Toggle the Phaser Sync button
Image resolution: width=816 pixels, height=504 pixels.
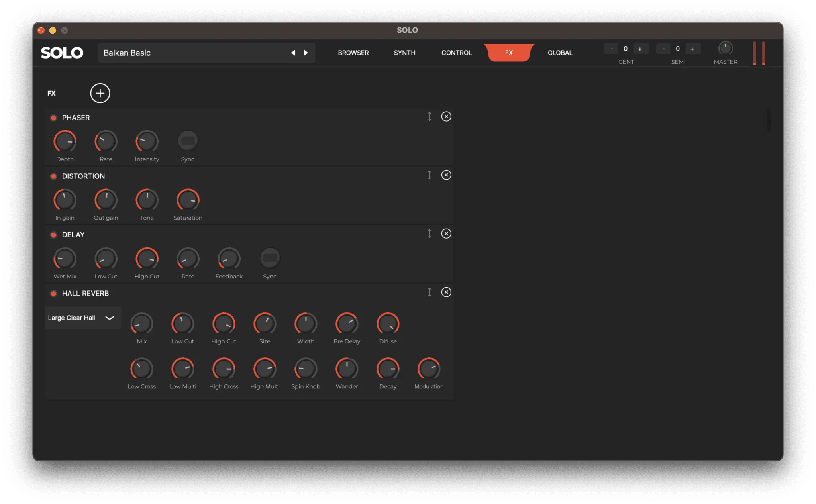click(188, 141)
